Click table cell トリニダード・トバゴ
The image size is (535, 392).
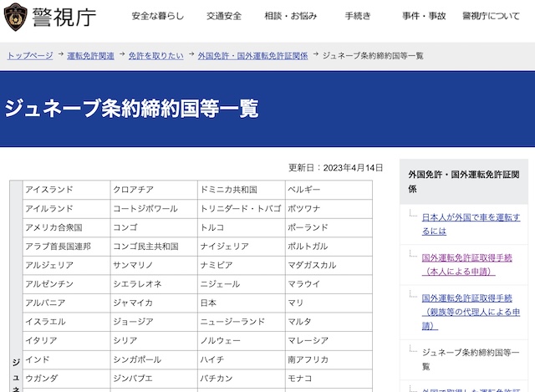pos(242,209)
